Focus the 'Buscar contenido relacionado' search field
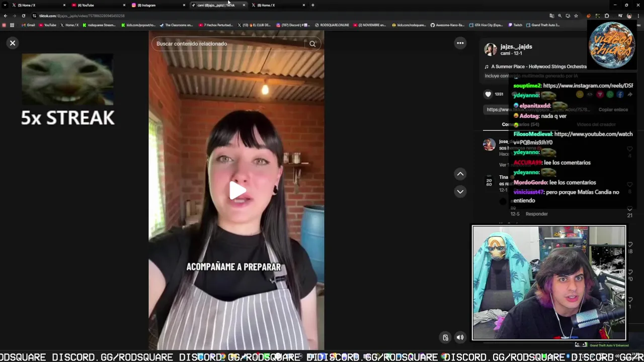 point(229,44)
